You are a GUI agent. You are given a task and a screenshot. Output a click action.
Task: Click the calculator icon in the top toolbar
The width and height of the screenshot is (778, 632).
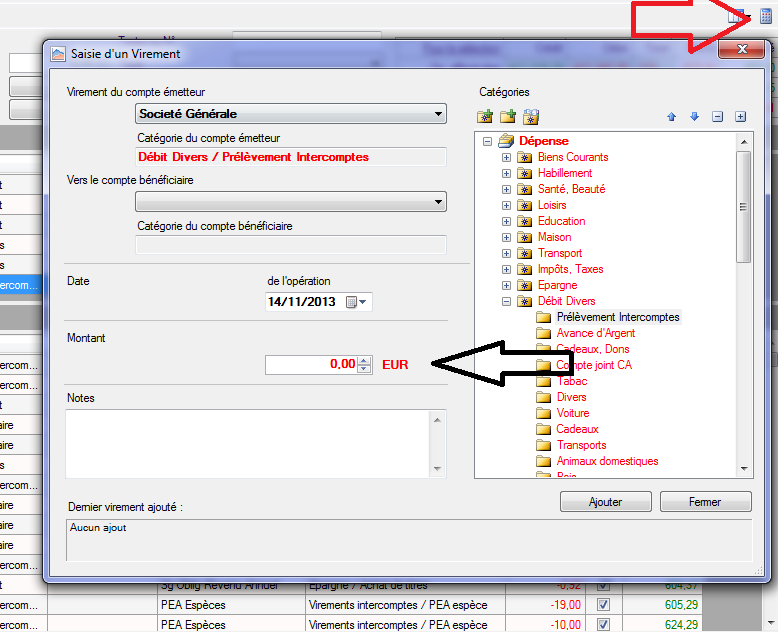[766, 16]
